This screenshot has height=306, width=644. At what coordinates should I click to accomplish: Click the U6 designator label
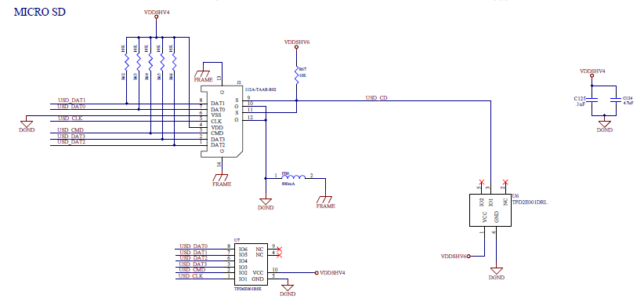(516, 196)
